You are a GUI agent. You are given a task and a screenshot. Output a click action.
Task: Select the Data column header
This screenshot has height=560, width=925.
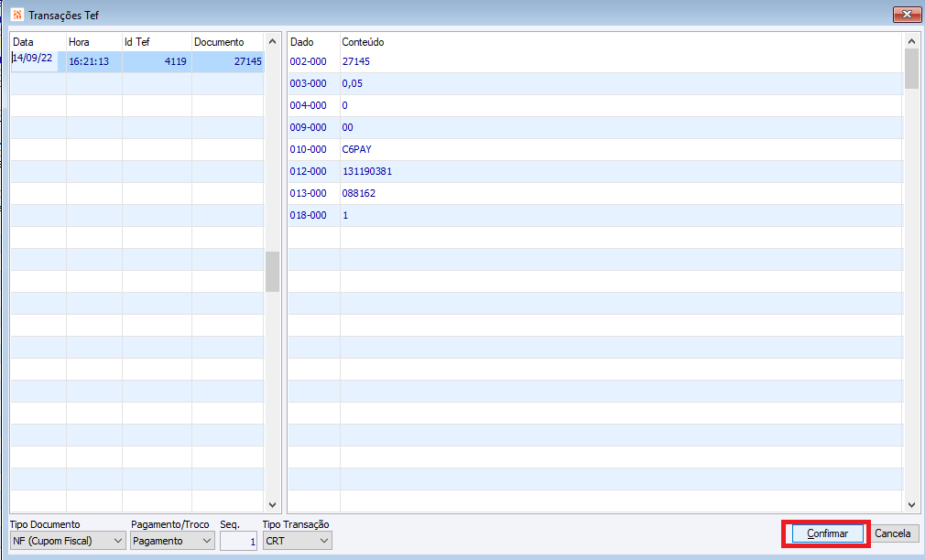pyautogui.click(x=38, y=42)
